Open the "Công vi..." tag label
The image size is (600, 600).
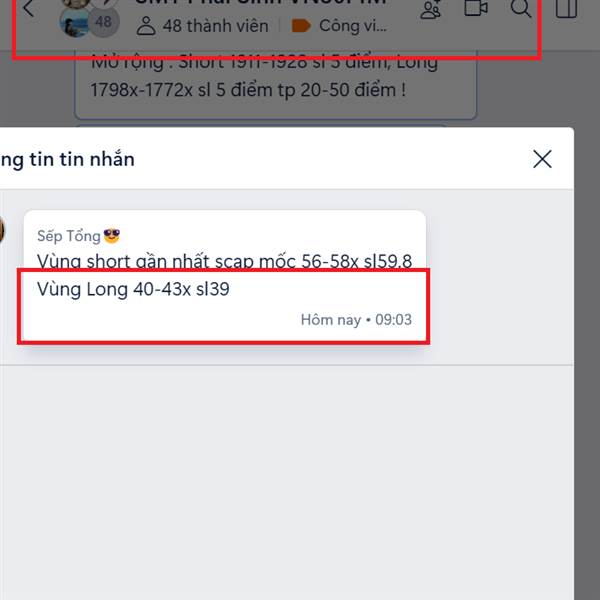pyautogui.click(x=352, y=26)
